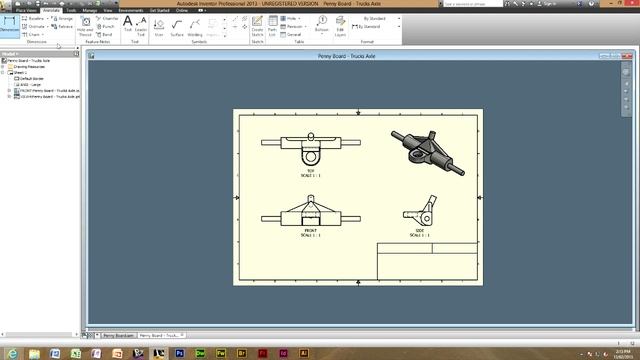The height and width of the screenshot is (360, 640).
Task: Click the navigation bar full wheel icon
Action: pyautogui.click(x=626, y=72)
